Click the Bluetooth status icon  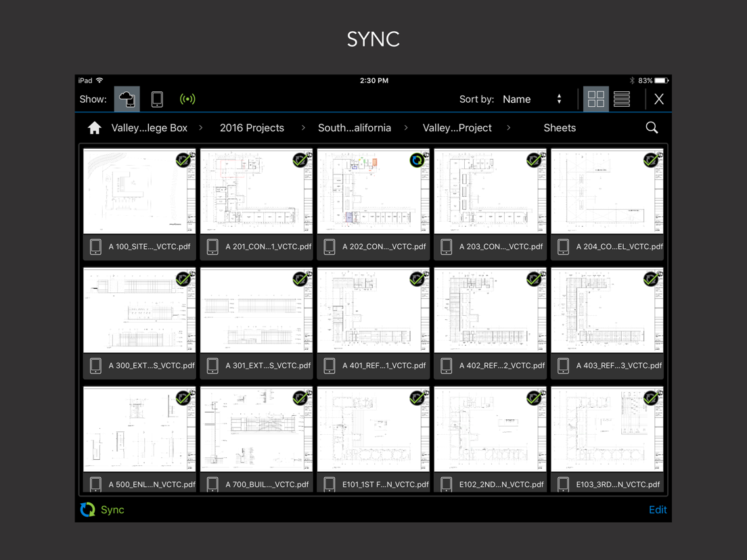click(x=632, y=80)
